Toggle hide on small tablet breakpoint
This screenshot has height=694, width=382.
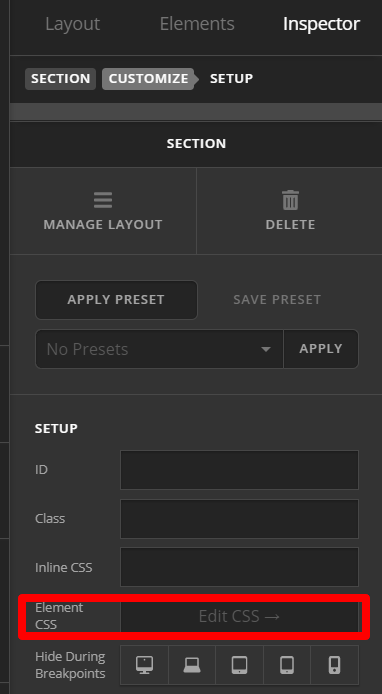[x=287, y=665]
